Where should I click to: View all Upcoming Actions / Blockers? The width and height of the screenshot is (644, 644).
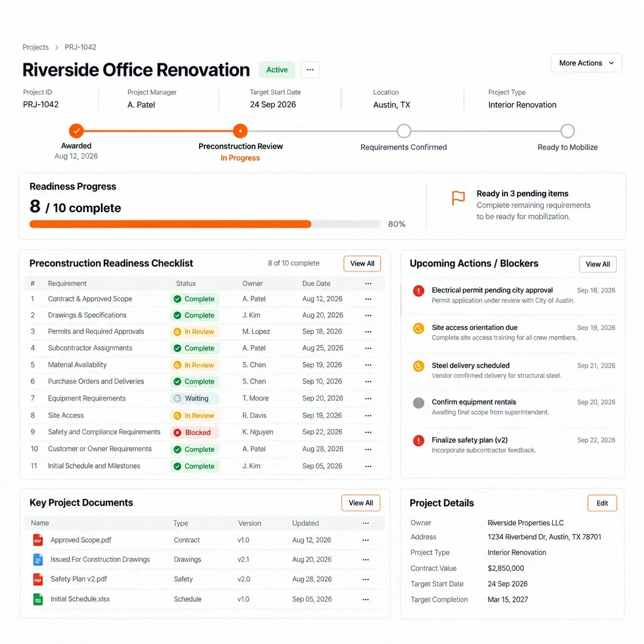[x=598, y=264]
